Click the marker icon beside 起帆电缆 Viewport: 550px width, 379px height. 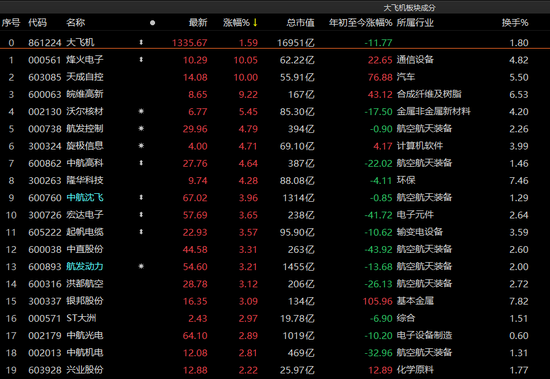[x=141, y=232]
